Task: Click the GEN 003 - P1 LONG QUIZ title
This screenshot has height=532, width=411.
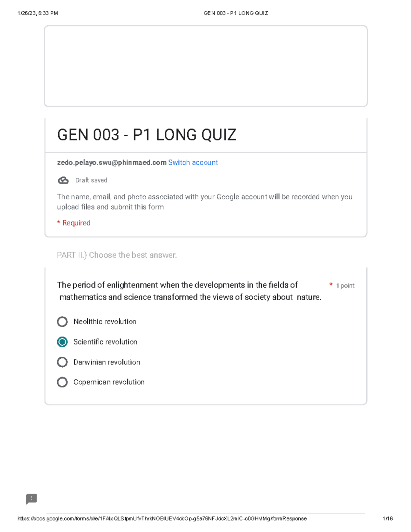Action: [x=147, y=135]
